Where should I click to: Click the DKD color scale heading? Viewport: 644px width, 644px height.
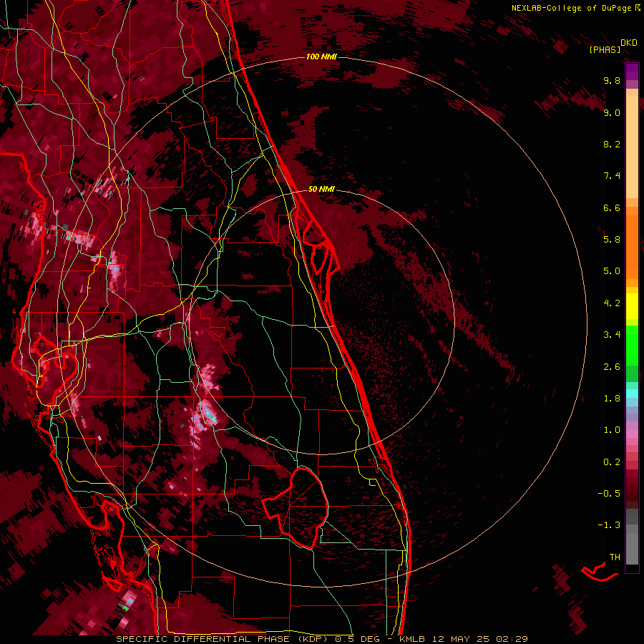coord(628,43)
